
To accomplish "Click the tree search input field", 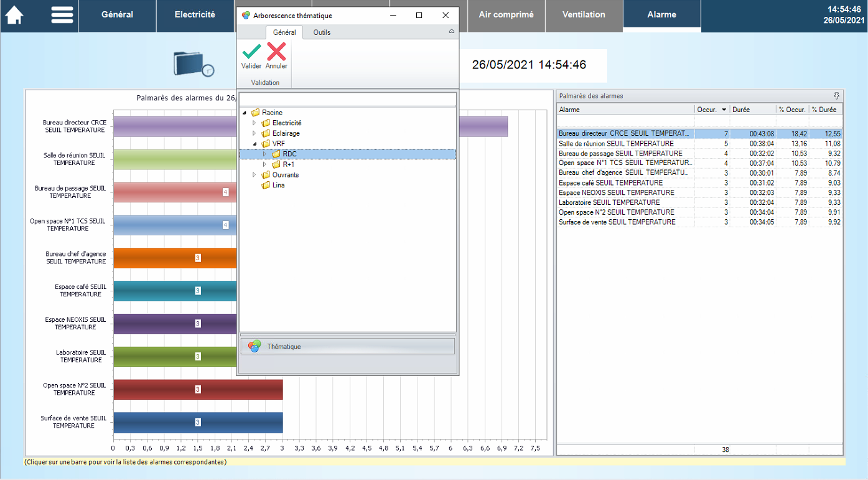I will [348, 100].
